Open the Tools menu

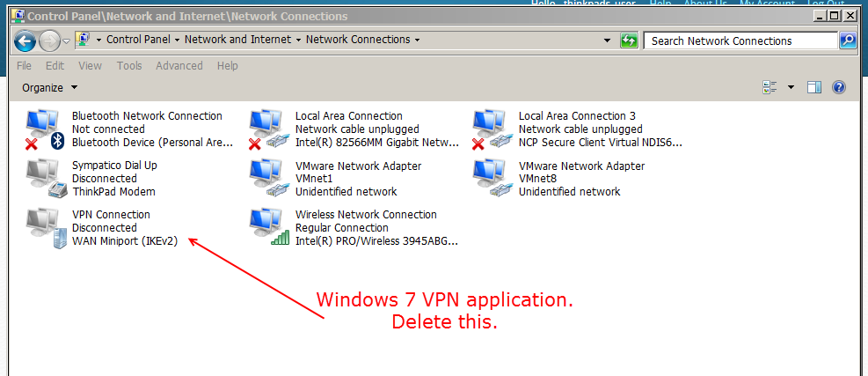pos(129,65)
